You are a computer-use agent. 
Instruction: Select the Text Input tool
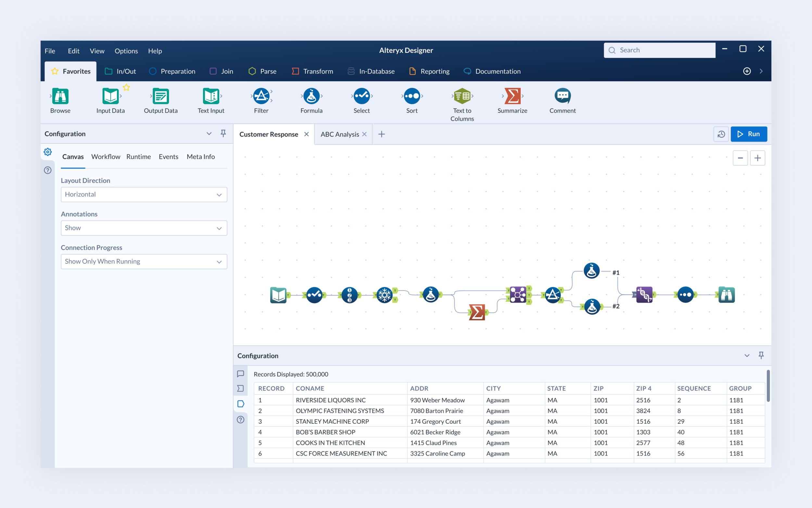[x=211, y=100]
